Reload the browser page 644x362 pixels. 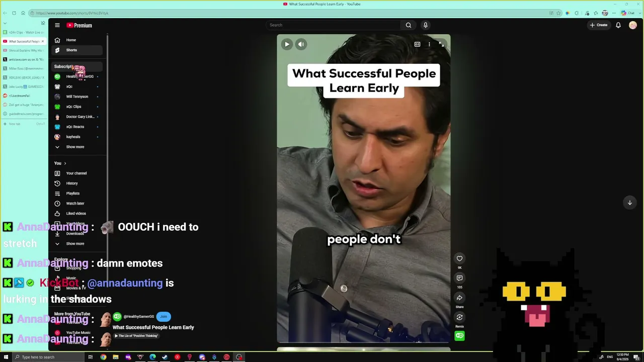[x=14, y=13]
